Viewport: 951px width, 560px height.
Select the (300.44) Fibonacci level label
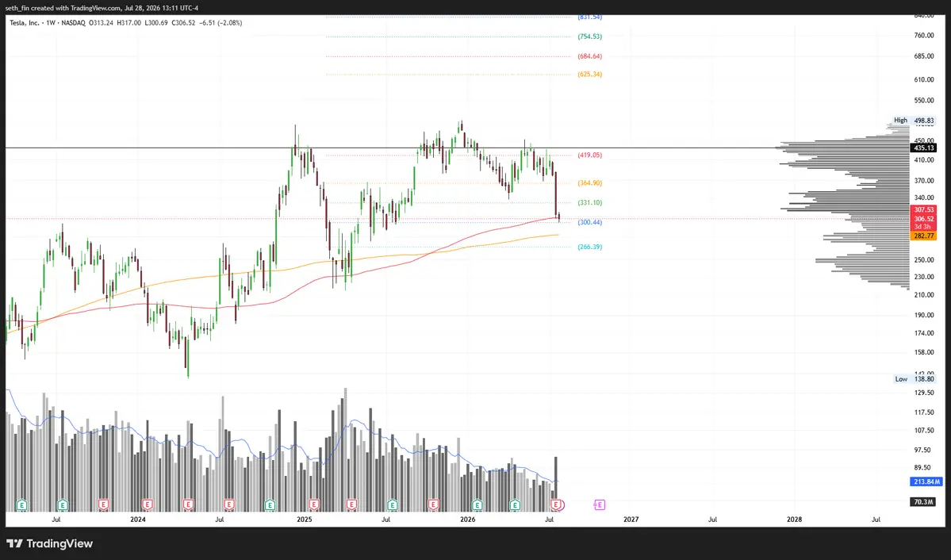click(589, 223)
